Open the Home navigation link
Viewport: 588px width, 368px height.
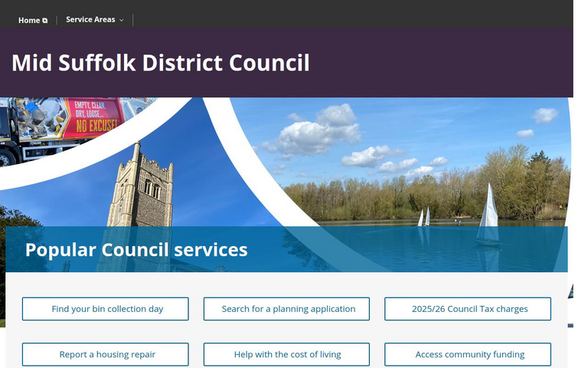(29, 21)
